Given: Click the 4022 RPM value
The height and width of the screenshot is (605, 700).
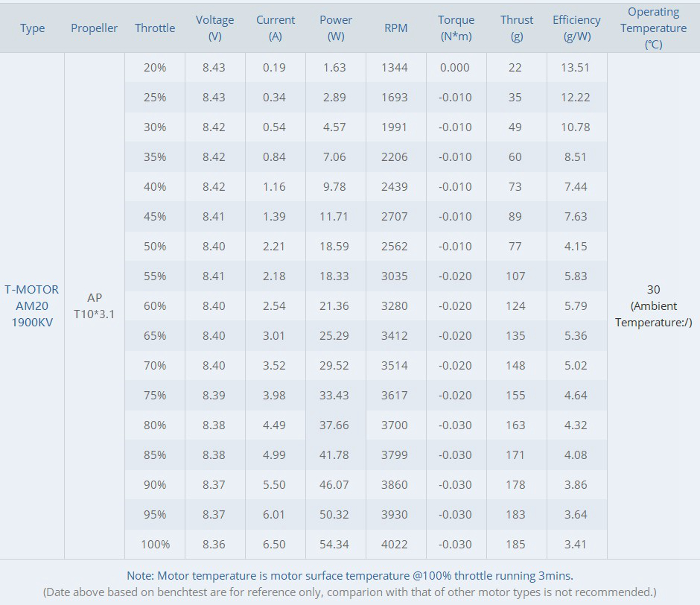Looking at the screenshot, I should pyautogui.click(x=395, y=545).
